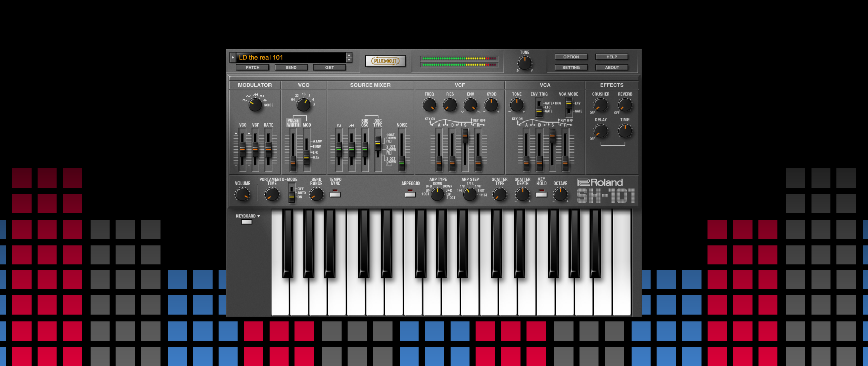Click the NOISE level slider in Source Mixer
Viewport: 868px width, 366px height.
tap(402, 163)
